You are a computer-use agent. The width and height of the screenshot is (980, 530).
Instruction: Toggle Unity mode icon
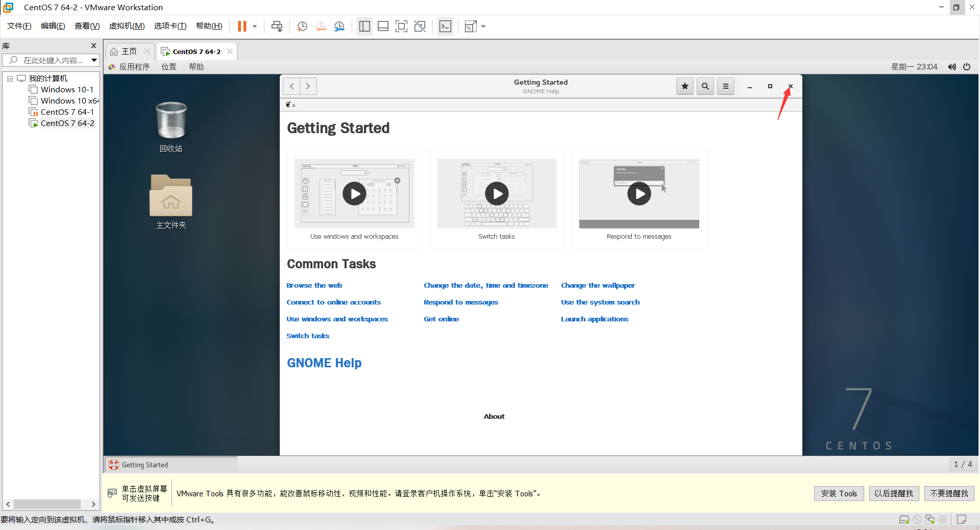click(420, 27)
